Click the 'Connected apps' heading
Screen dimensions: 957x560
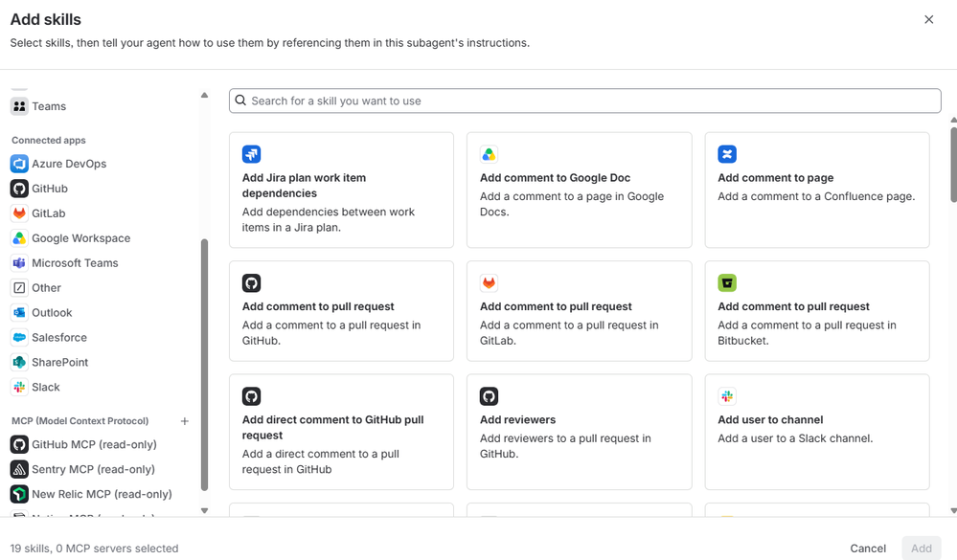(x=48, y=141)
